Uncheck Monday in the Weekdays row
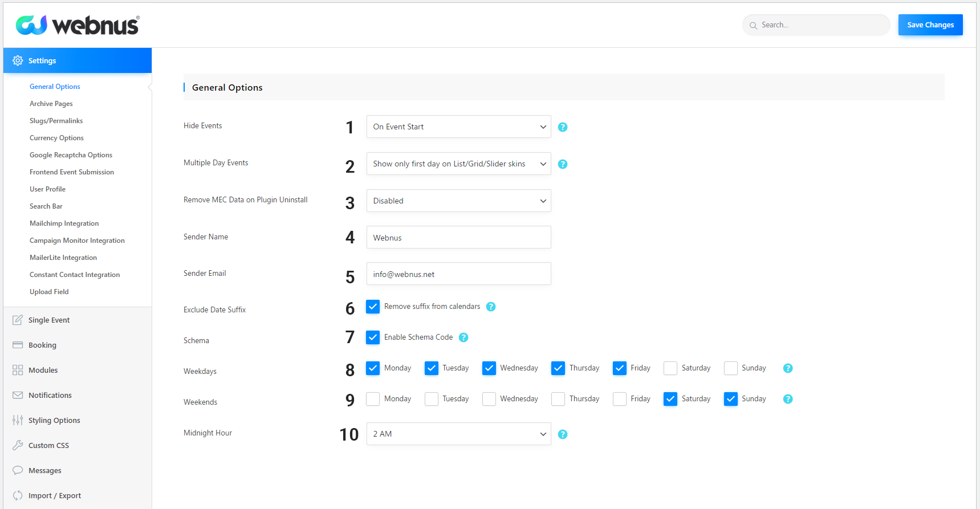The image size is (980, 509). [x=373, y=368]
